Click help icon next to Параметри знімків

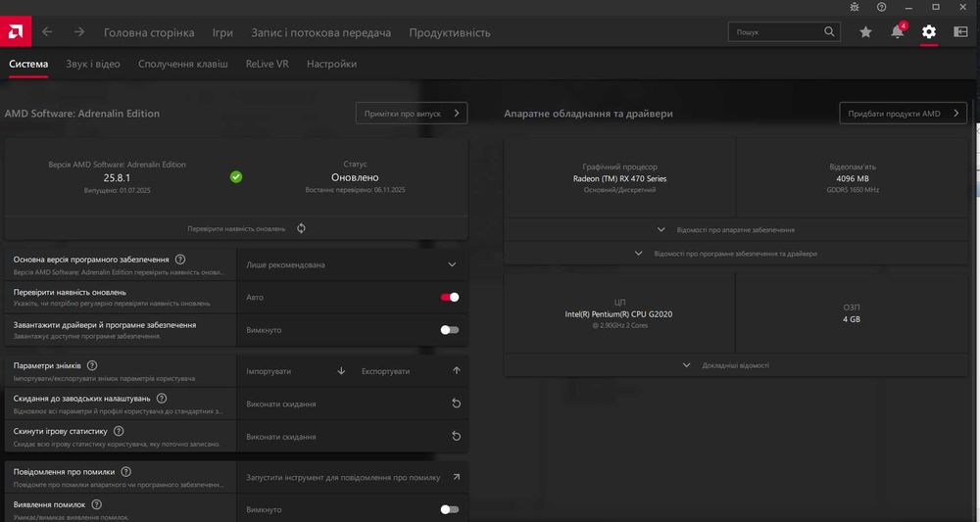[x=92, y=365]
